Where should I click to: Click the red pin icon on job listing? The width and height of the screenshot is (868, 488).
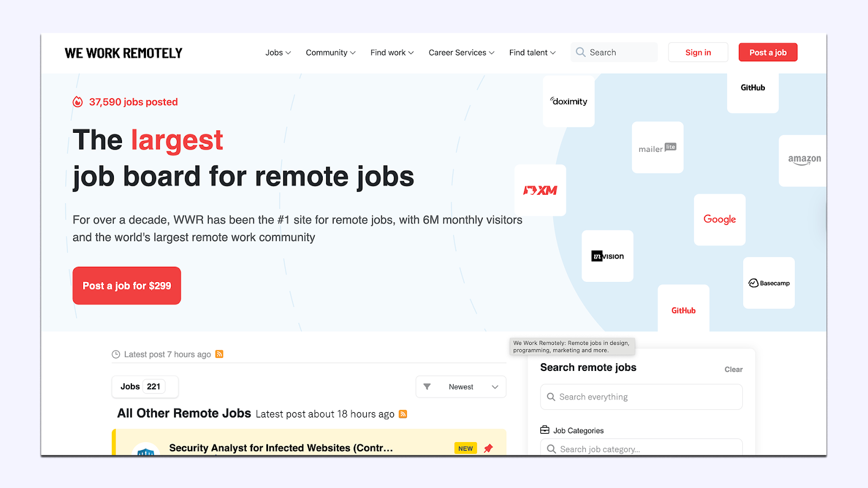click(488, 448)
